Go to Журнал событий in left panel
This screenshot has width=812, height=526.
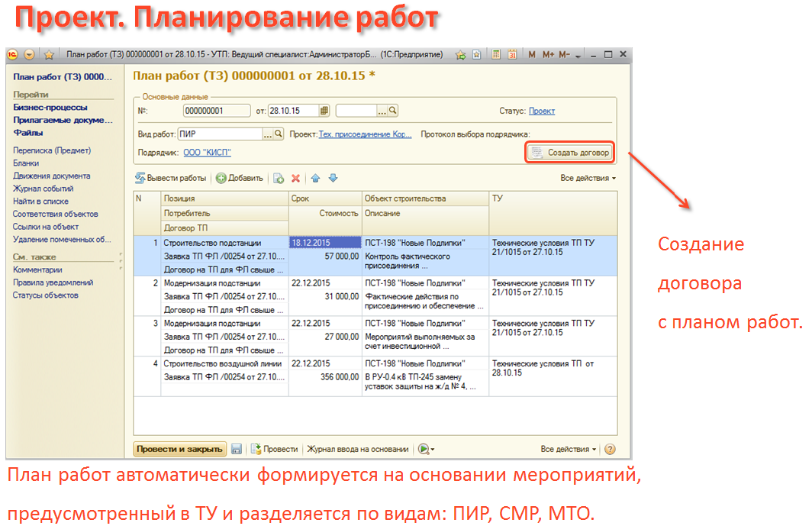[43, 189]
